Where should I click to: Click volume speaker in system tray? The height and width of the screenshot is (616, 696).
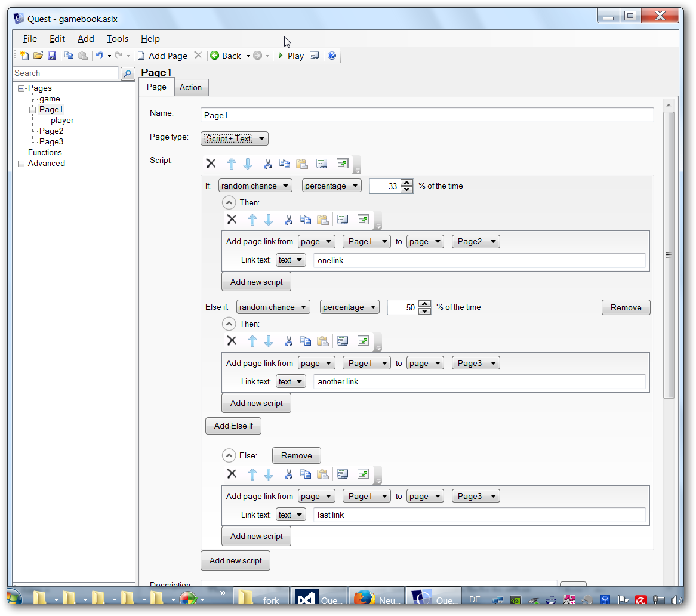click(x=676, y=600)
